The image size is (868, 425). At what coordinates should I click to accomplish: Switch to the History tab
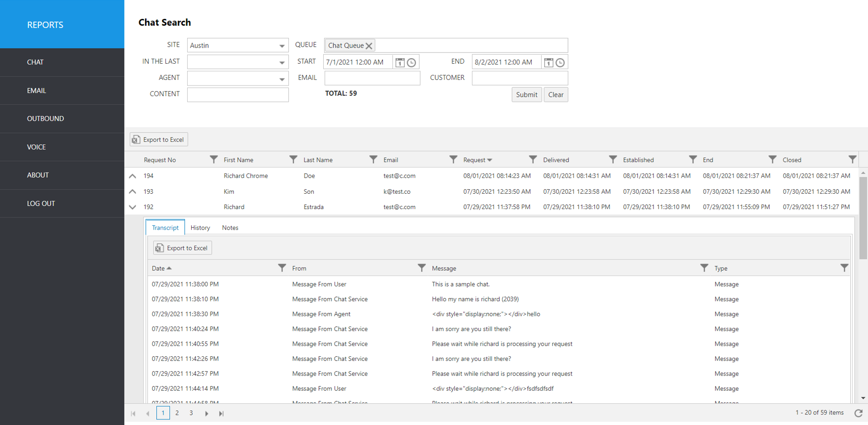[x=200, y=228]
